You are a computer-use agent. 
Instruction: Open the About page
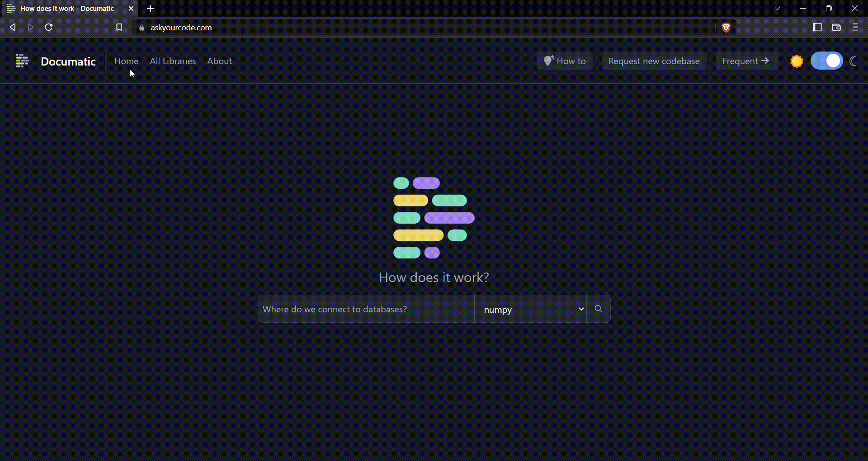tap(219, 61)
